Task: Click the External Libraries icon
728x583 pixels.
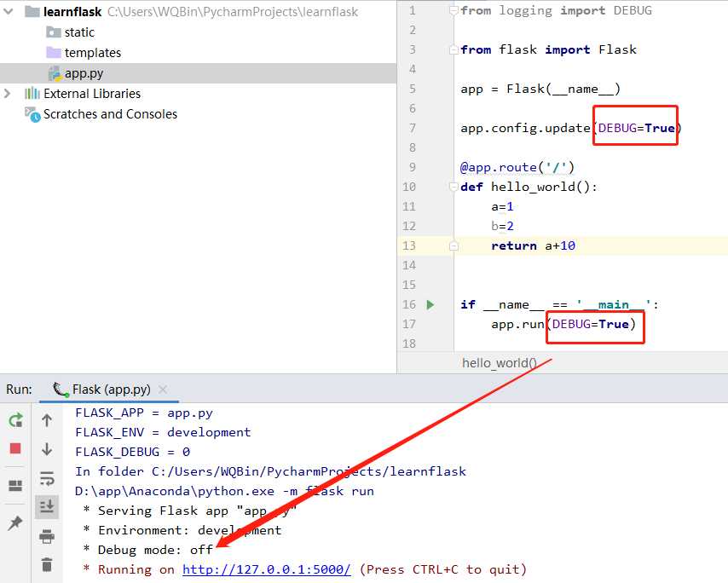Action: [32, 93]
